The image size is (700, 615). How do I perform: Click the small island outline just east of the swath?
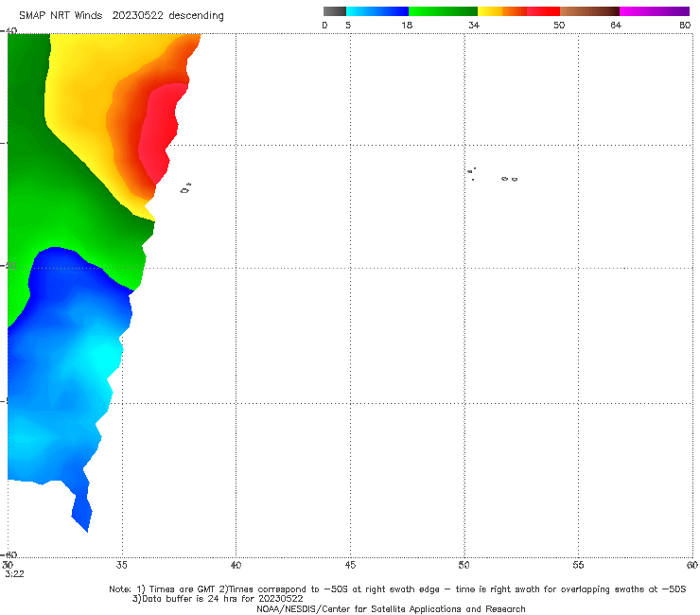coord(185,188)
